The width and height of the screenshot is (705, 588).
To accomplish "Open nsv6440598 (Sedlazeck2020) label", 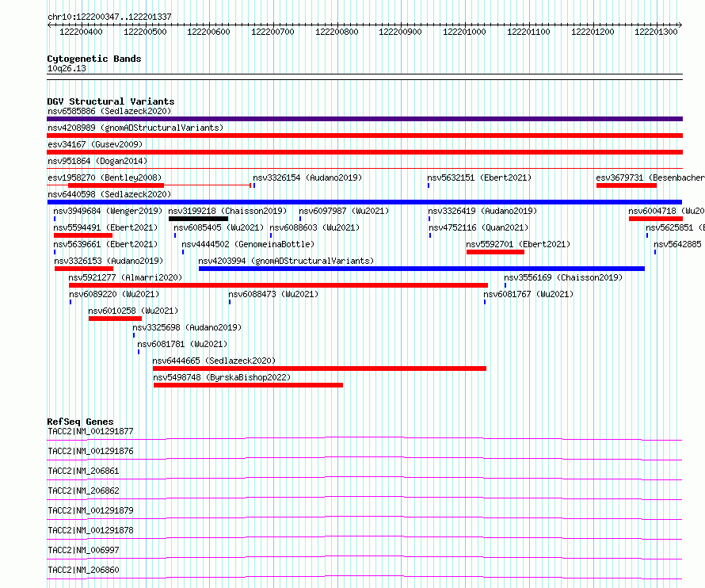I will pos(109,194).
